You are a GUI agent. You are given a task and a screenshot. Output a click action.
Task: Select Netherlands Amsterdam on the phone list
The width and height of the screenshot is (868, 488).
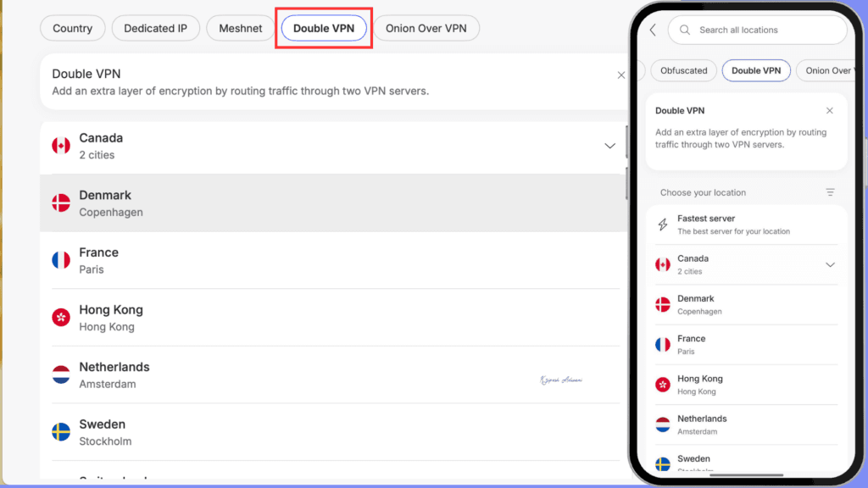tap(746, 425)
